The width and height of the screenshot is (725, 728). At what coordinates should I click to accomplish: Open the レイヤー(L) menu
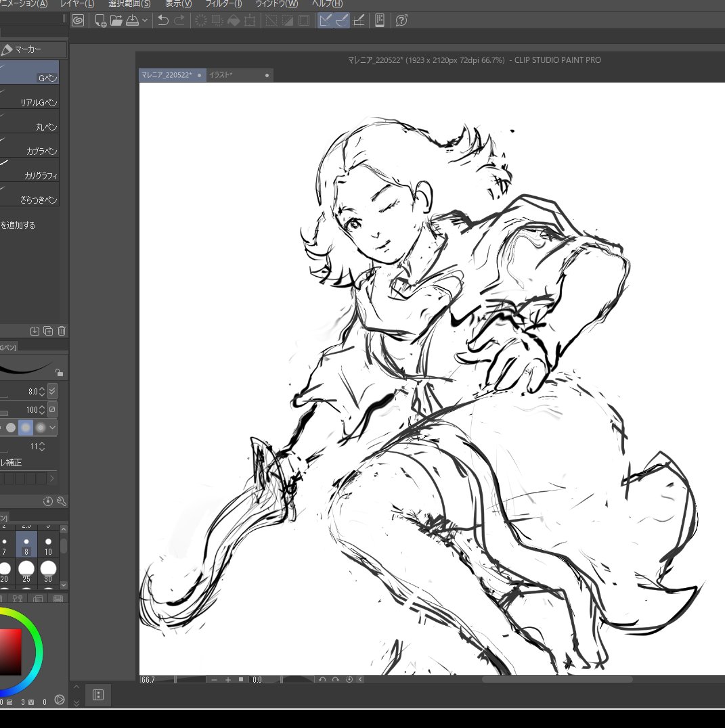point(77,3)
